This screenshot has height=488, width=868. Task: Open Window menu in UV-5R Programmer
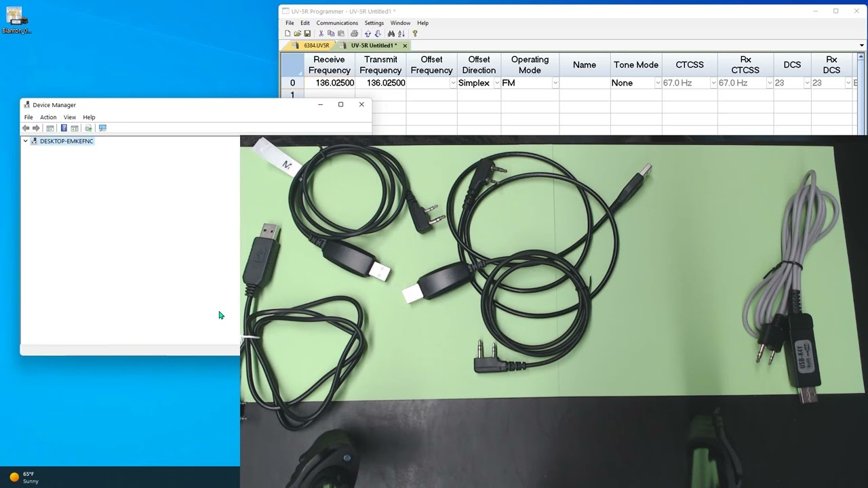400,23
